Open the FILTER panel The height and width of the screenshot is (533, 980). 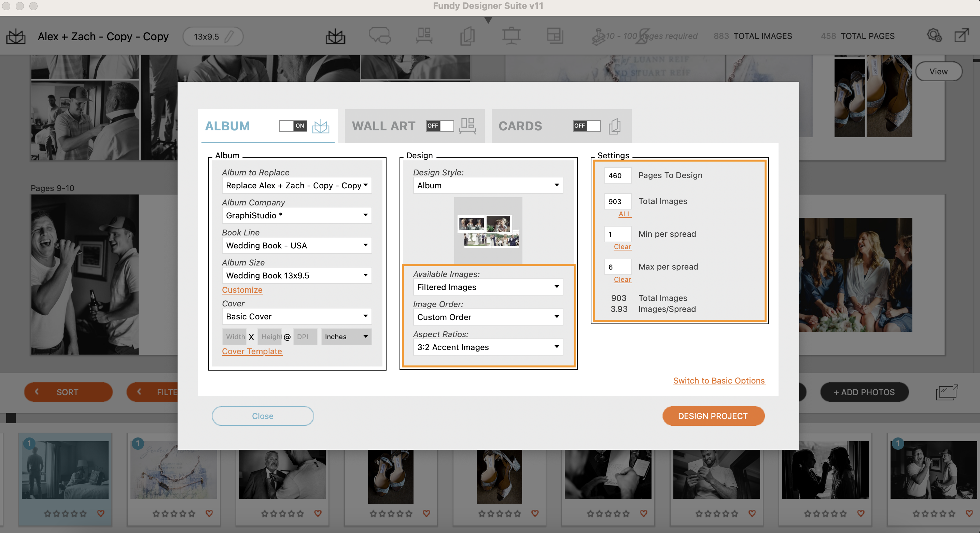point(152,392)
